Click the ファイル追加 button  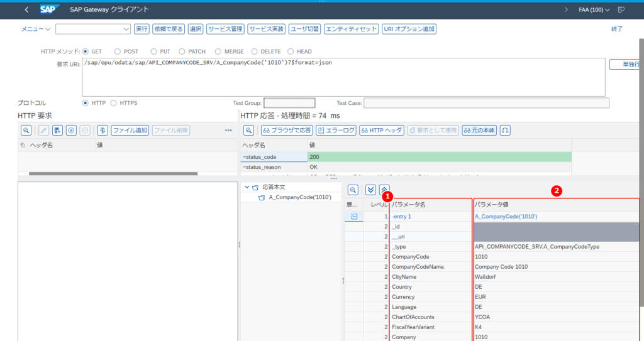click(x=130, y=131)
